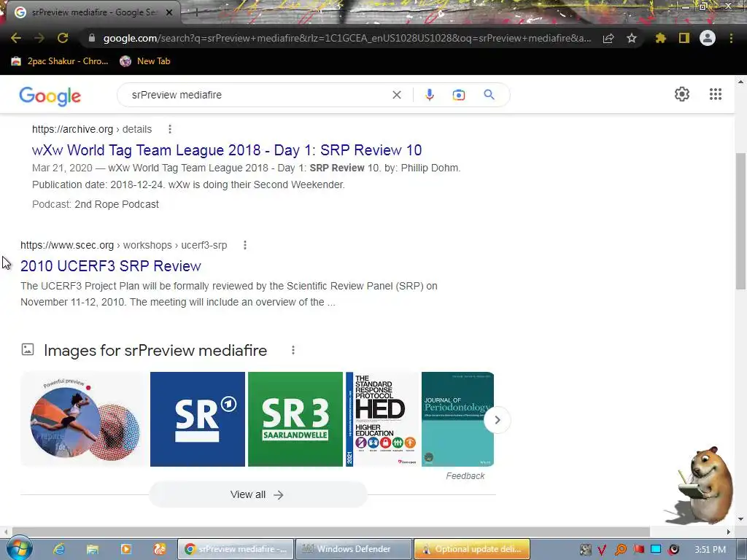The height and width of the screenshot is (560, 747).
Task: Click the archive.org result URL text
Action: (92, 129)
